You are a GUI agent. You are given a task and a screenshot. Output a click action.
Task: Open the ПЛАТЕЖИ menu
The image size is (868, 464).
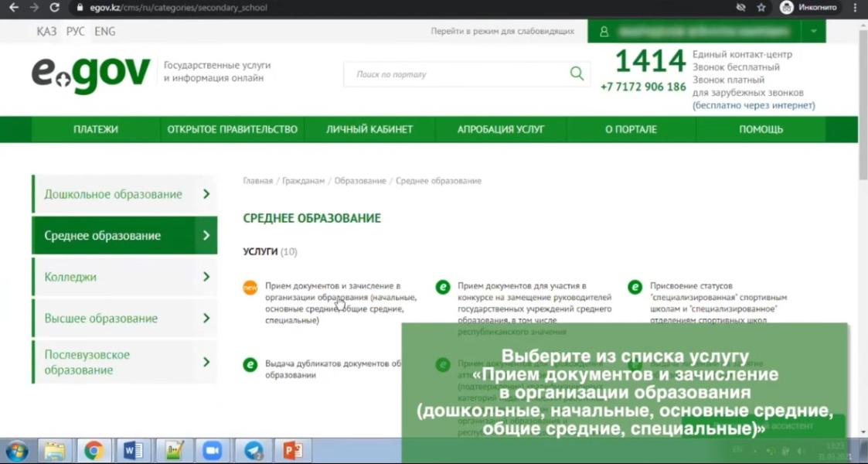pos(95,130)
